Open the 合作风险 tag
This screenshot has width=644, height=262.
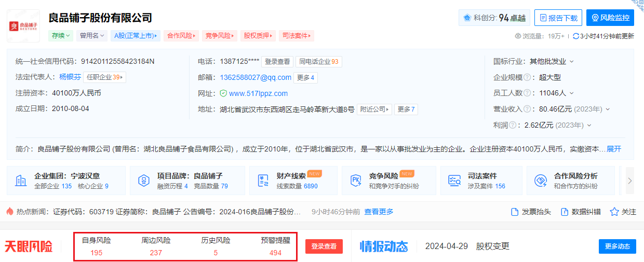[x=182, y=36]
